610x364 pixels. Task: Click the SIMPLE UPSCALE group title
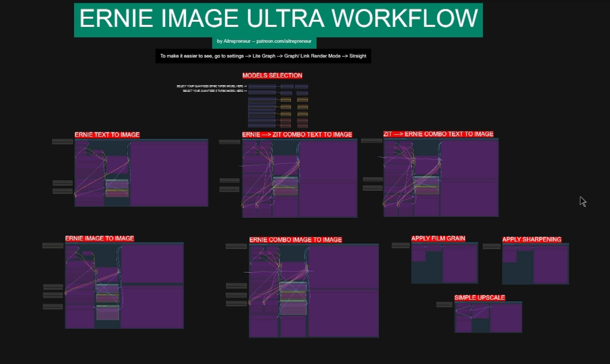tap(480, 297)
